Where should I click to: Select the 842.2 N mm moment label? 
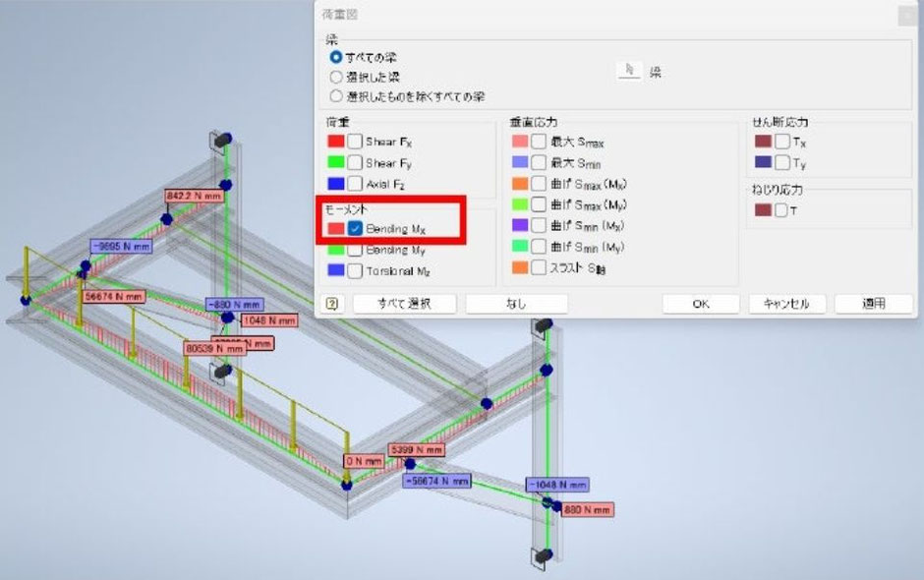pos(195,196)
